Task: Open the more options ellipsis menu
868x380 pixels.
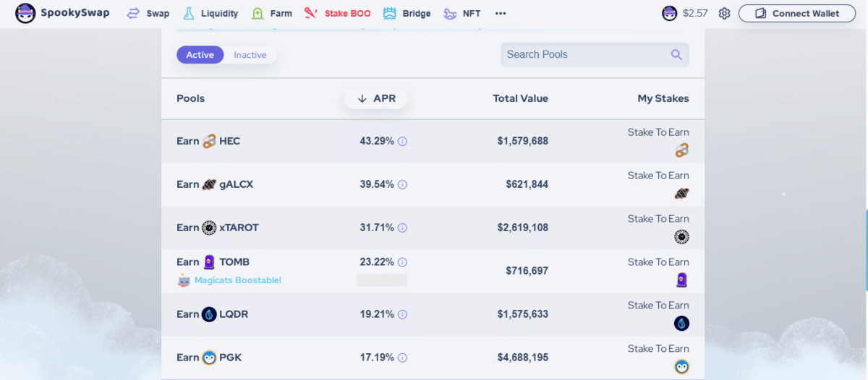Action: (501, 14)
